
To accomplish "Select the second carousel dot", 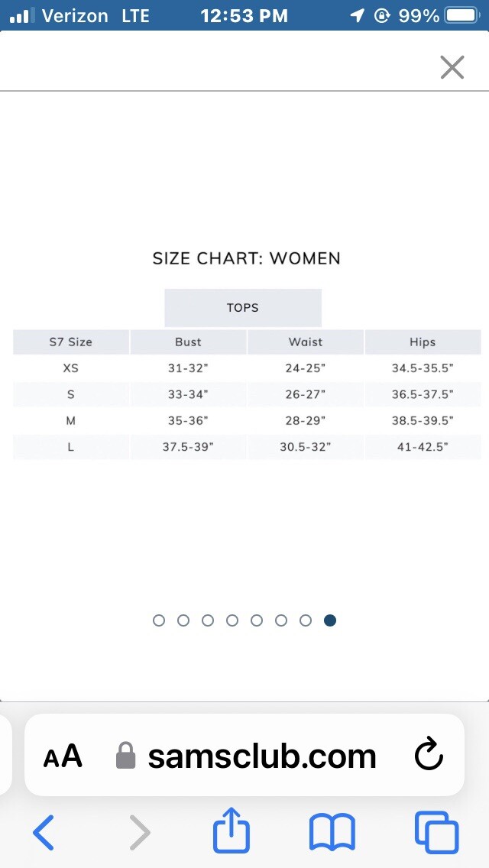I will click(x=183, y=620).
